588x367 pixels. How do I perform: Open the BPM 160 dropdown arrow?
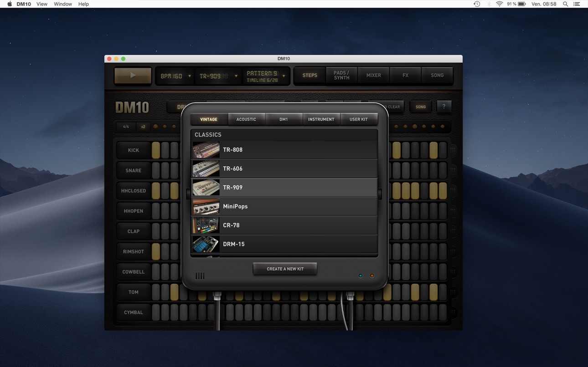189,76
